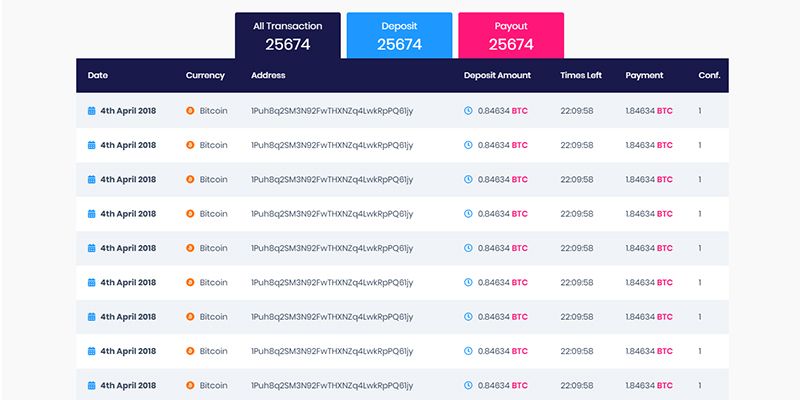This screenshot has width=800, height=400.
Task: Click the Bitcoin coin icon in the seventh row
Action: click(190, 317)
